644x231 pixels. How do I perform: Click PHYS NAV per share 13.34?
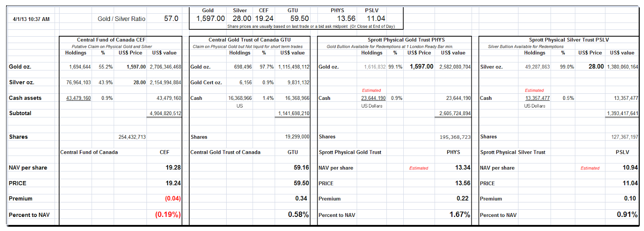[462, 167]
